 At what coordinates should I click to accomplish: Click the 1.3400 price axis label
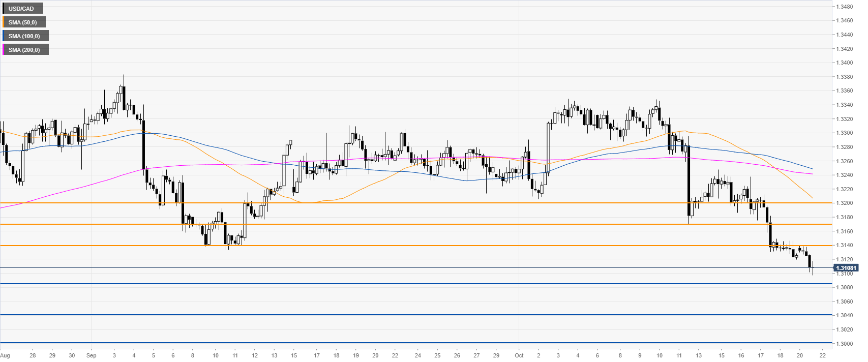coord(845,63)
